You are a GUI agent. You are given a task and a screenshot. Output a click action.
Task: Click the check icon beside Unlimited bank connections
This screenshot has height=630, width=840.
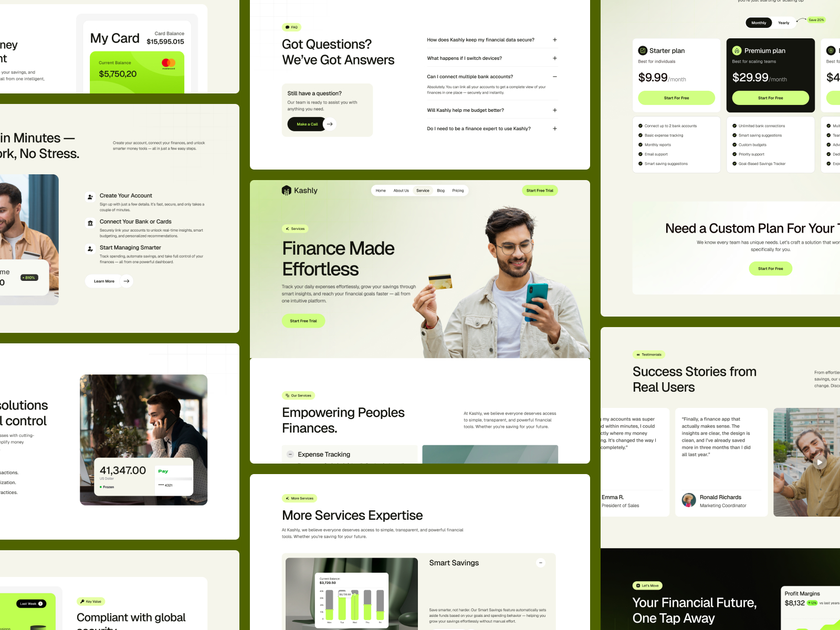coord(734,126)
